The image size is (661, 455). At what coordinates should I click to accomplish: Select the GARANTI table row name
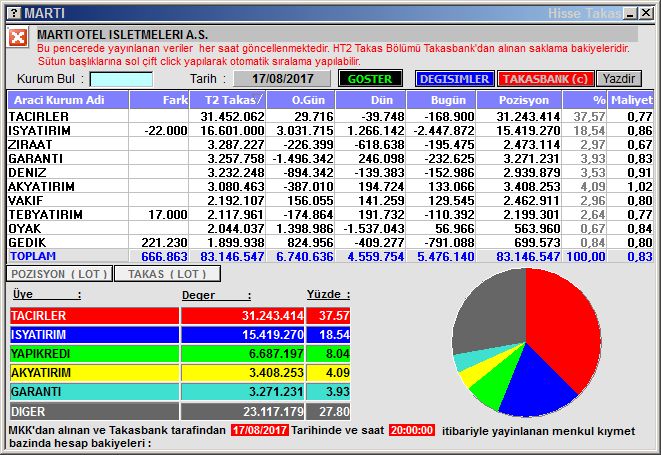(x=36, y=158)
